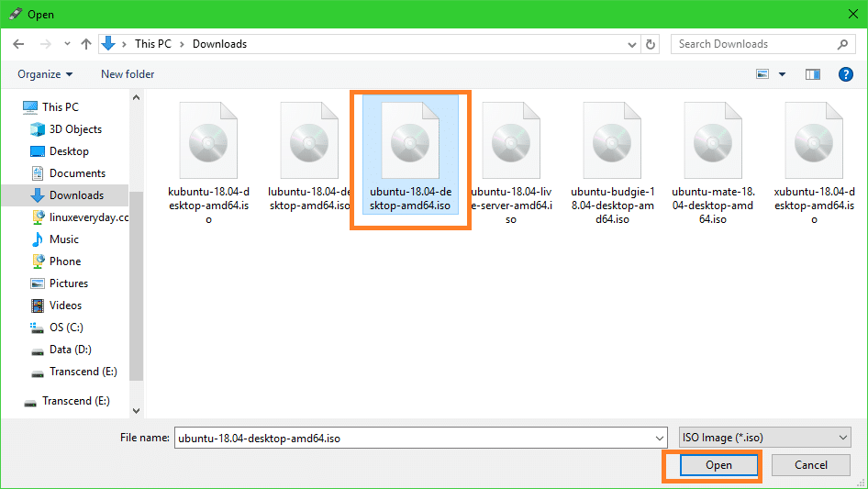
Task: Click the Cancel button
Action: click(810, 465)
